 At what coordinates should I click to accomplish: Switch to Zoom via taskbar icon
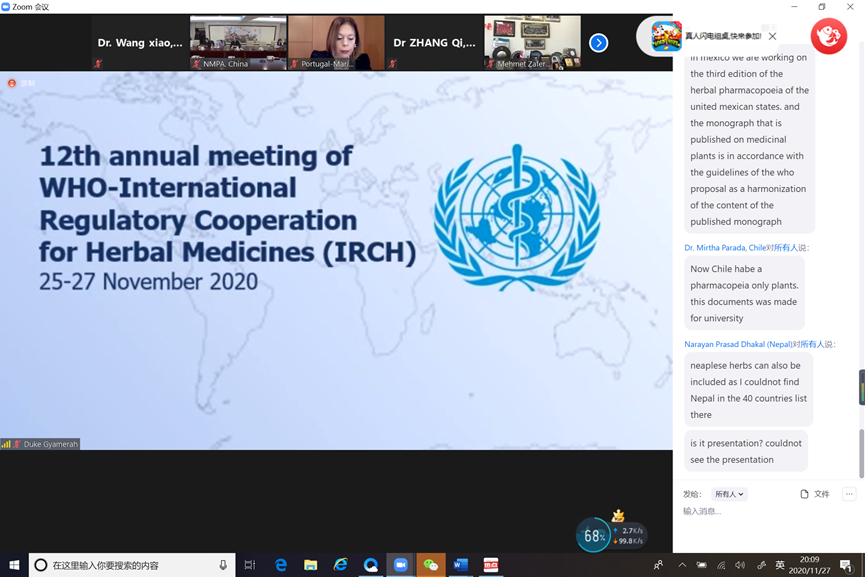coord(401,565)
